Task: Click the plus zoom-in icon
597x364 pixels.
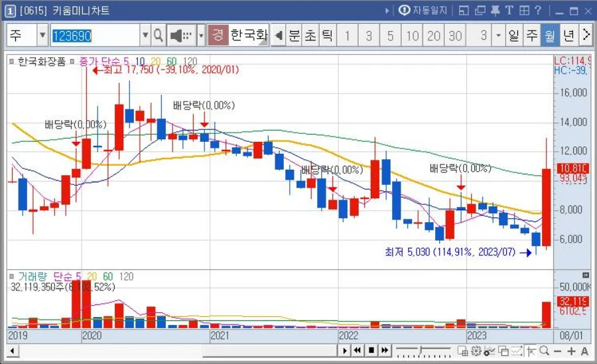Action: [x=570, y=351]
